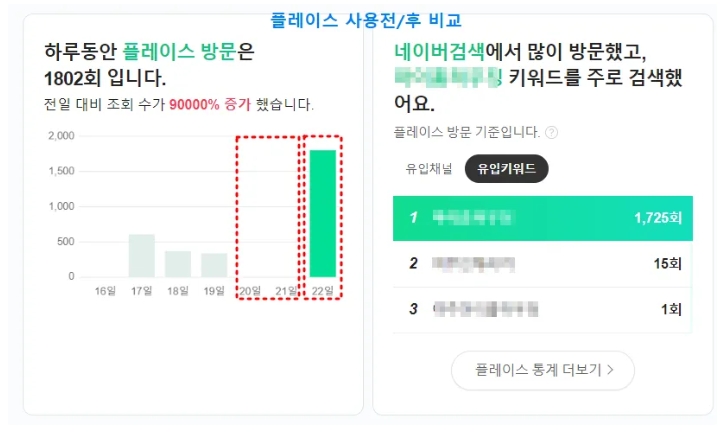725x433 pixels.
Task: Click the gray bar for 19일
Action: pos(214,265)
